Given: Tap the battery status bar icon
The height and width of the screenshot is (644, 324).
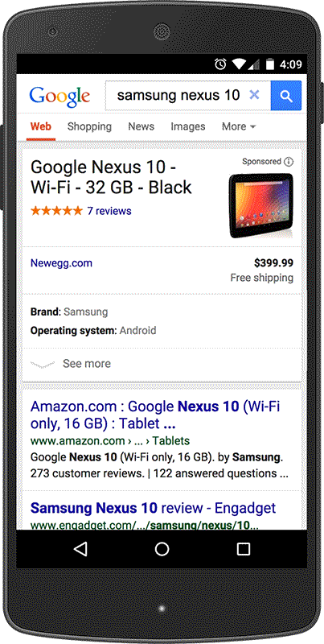Looking at the screenshot, I should click(270, 64).
